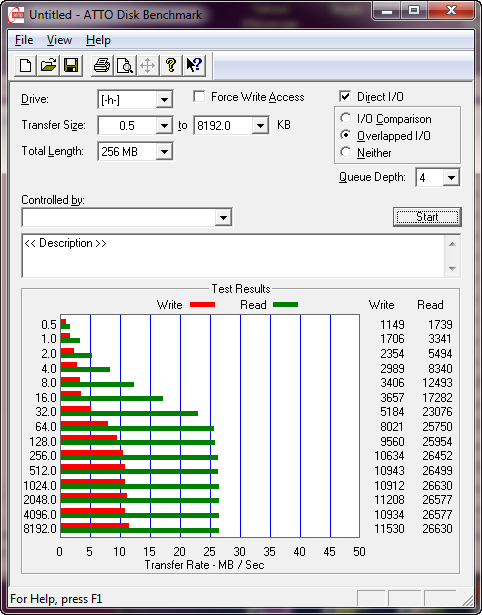Expand the minimum Transfer Size dropdown
This screenshot has height=615, width=482.
click(164, 126)
